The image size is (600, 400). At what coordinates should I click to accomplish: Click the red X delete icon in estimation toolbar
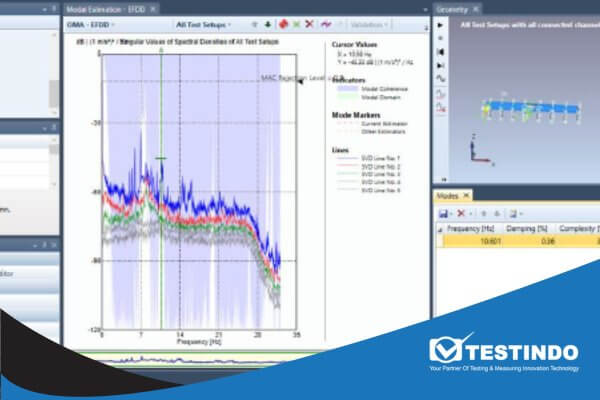[x=310, y=24]
